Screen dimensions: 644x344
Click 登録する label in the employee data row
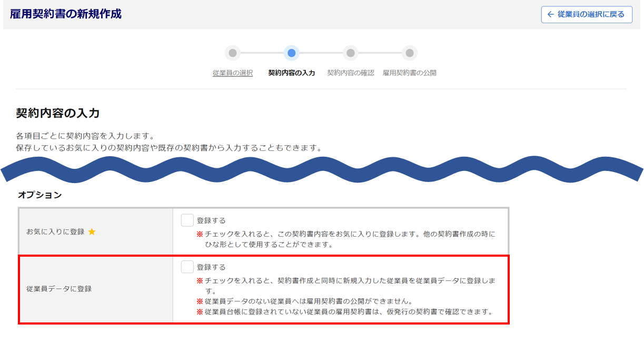point(211,267)
